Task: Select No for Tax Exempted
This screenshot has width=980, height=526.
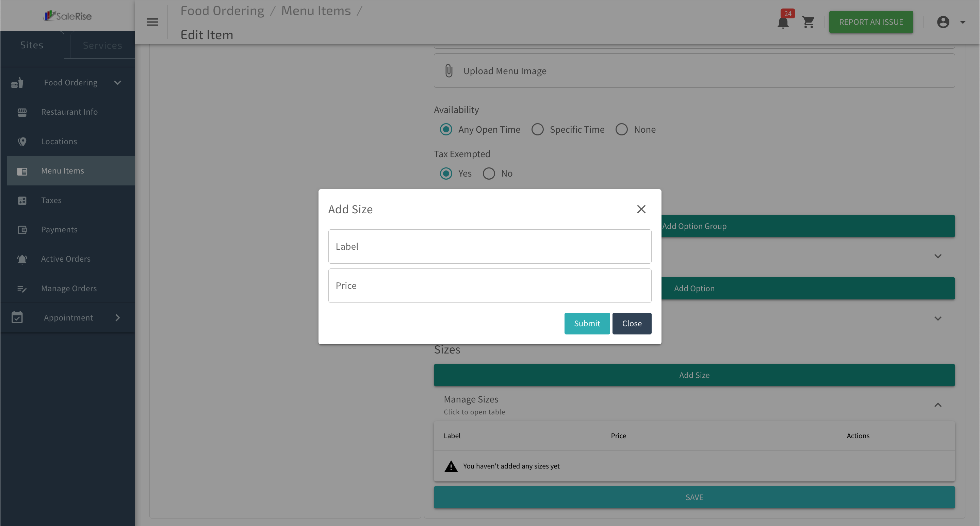Action: coord(489,174)
